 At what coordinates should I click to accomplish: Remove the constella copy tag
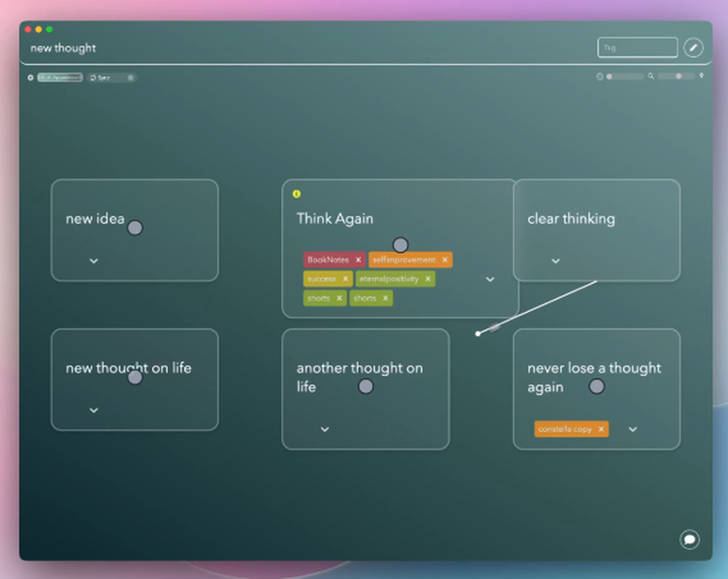click(601, 429)
